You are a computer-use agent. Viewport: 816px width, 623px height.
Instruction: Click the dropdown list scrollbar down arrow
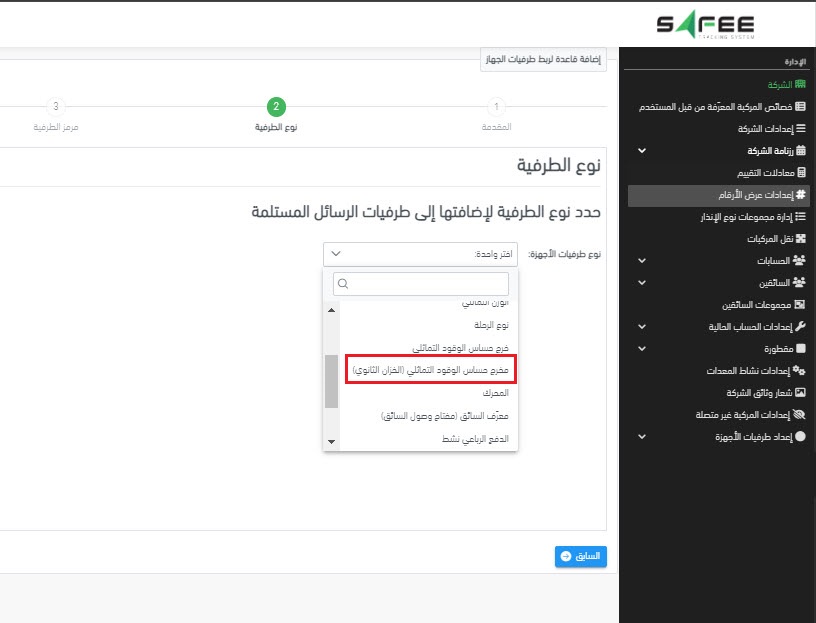(332, 440)
